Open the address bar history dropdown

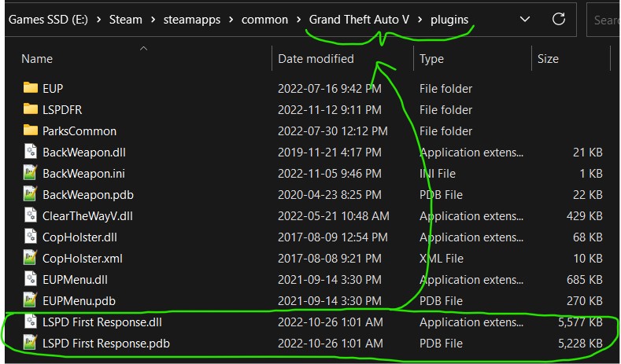click(x=525, y=19)
